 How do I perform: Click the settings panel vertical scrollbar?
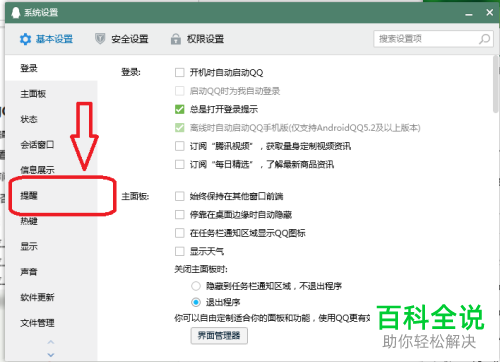click(x=496, y=84)
